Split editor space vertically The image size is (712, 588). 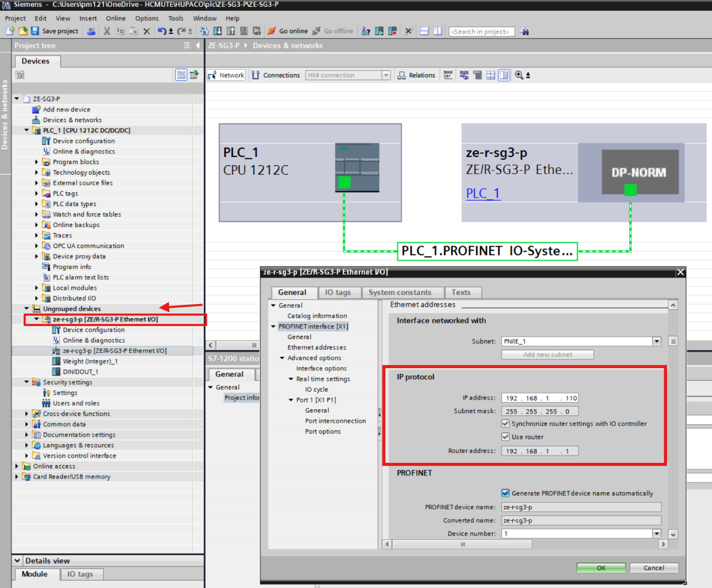[x=438, y=31]
